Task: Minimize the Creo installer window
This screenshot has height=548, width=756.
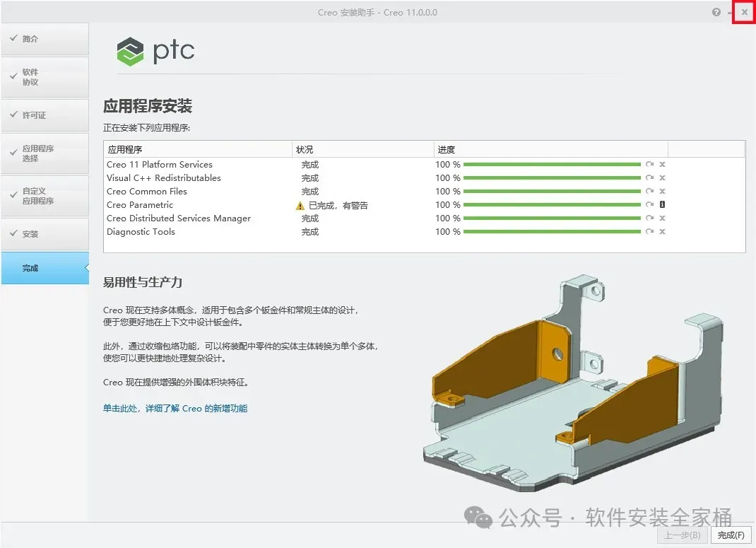Action: 729,13
